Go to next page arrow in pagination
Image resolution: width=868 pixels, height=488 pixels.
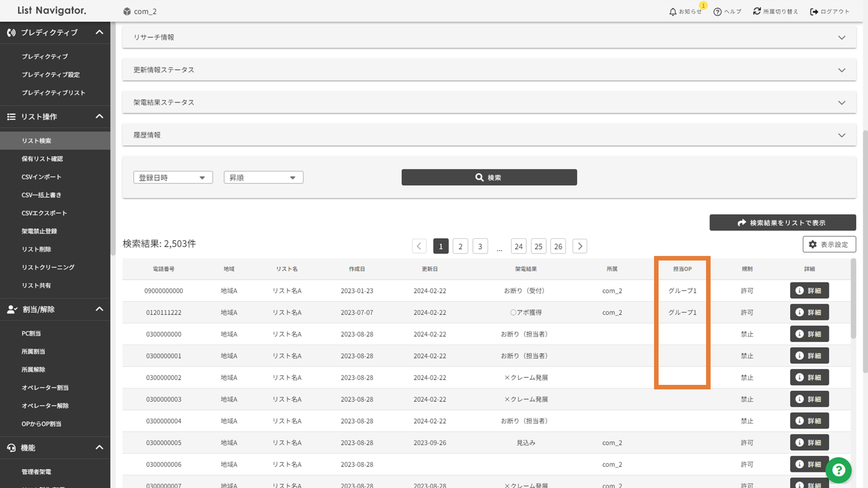pyautogui.click(x=579, y=246)
